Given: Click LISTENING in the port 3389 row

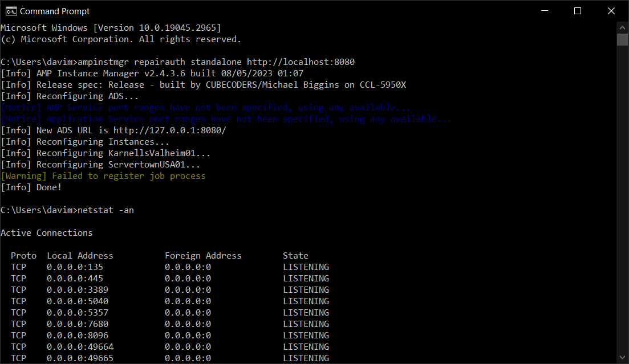Looking at the screenshot, I should (306, 290).
